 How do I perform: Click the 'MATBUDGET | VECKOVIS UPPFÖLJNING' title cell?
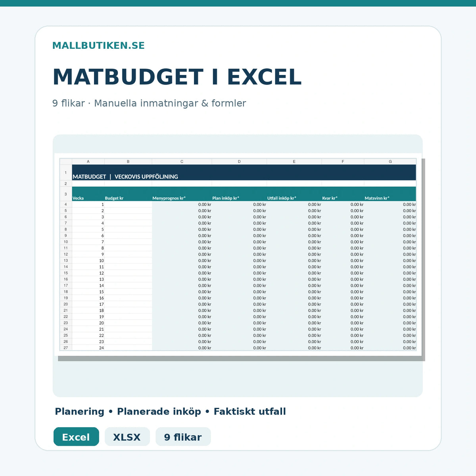point(244,173)
